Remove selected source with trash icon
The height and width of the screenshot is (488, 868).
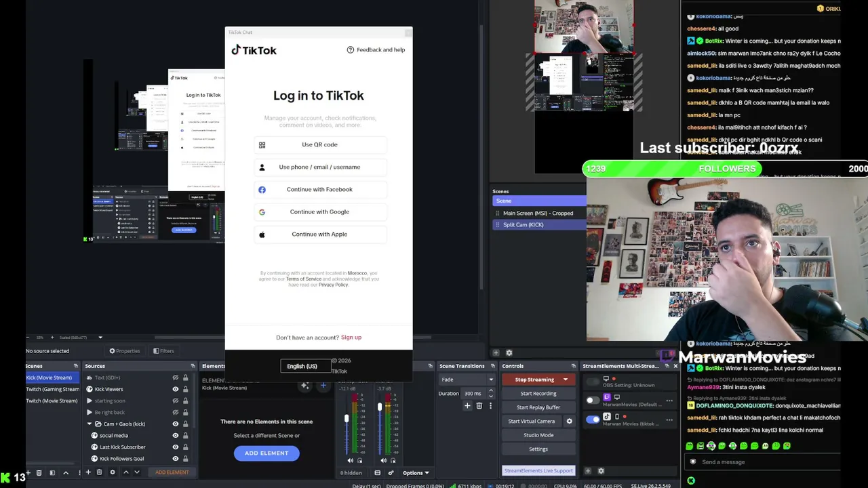tap(99, 472)
